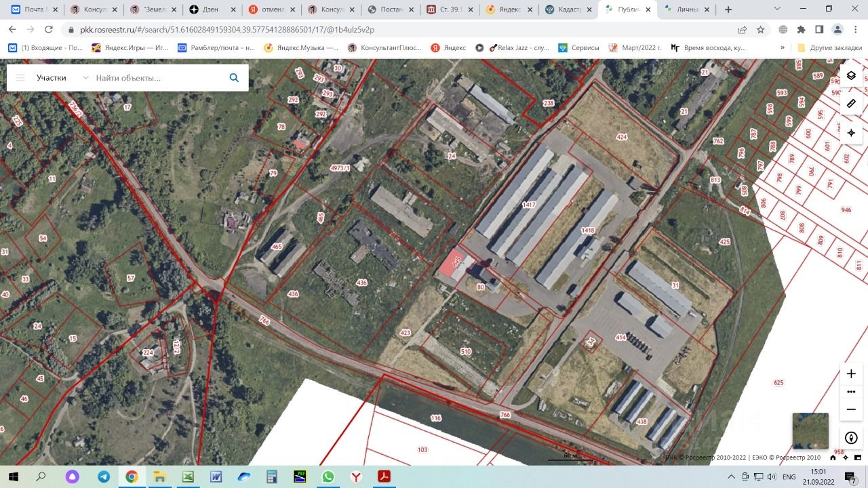Select parcel labeled 1417 on map

pos(529,205)
